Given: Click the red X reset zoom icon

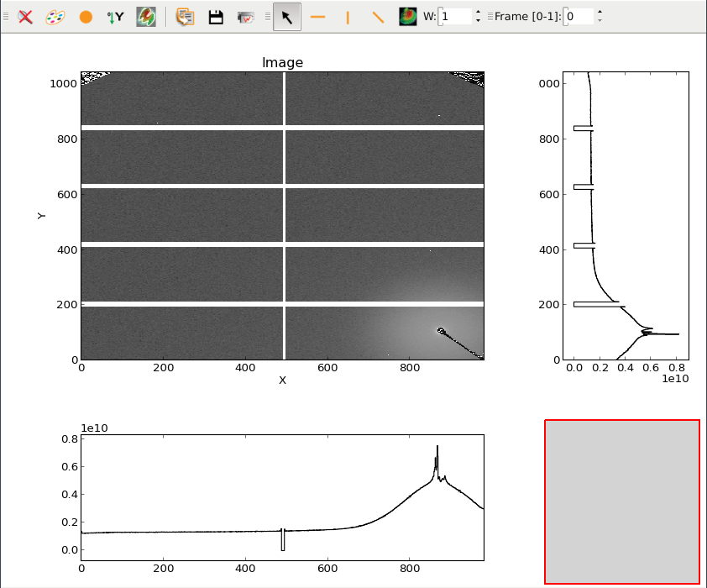Looking at the screenshot, I should coord(26,17).
